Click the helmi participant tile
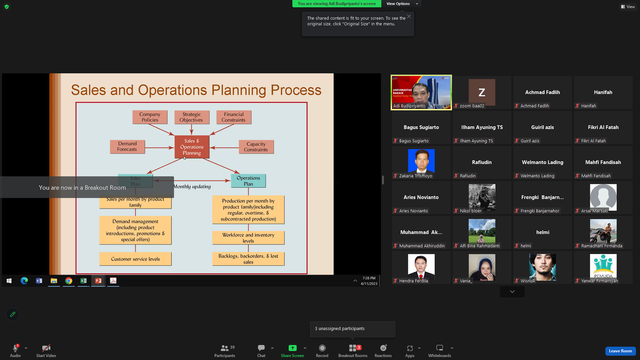The height and width of the screenshot is (360, 640). pos(542,233)
